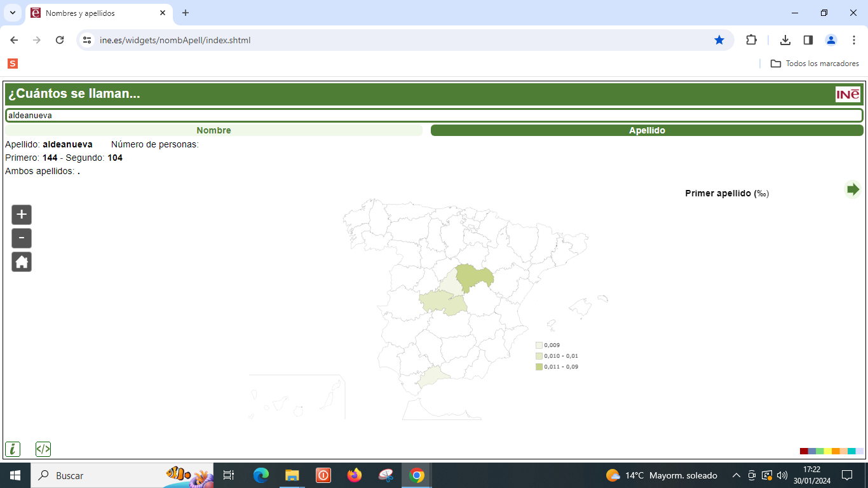The width and height of the screenshot is (868, 488).
Task: Open Snipping tool icon on taskbar
Action: click(386, 475)
